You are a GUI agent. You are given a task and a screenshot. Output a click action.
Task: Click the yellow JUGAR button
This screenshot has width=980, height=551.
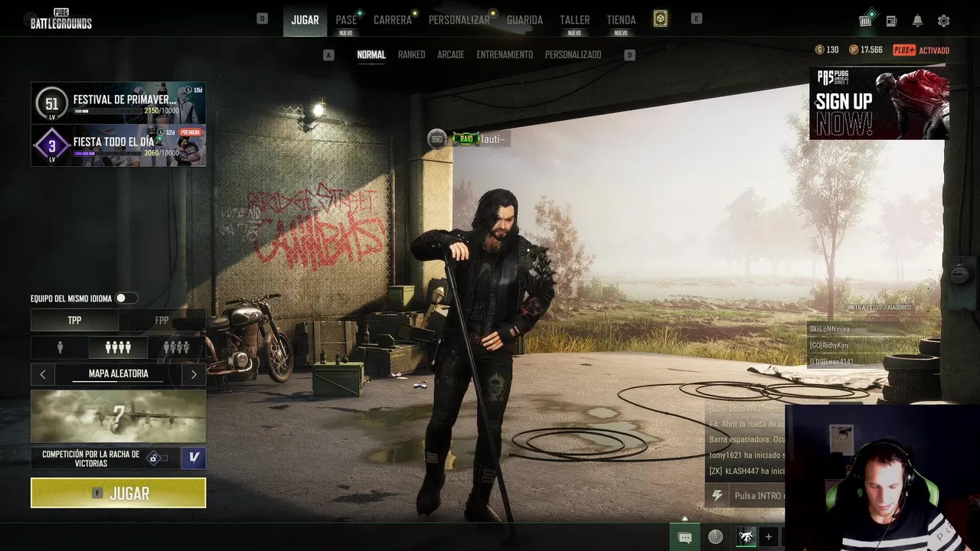(x=118, y=493)
